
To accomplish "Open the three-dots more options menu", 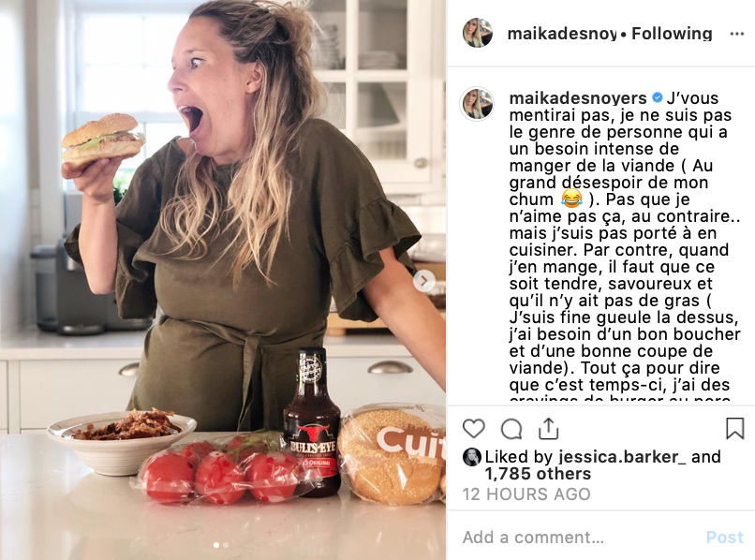I will (736, 34).
